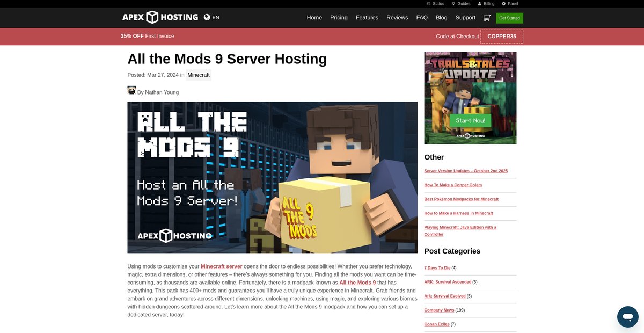Open Reviews in navigation
Image resolution: width=644 pixels, height=333 pixels.
[x=397, y=18]
